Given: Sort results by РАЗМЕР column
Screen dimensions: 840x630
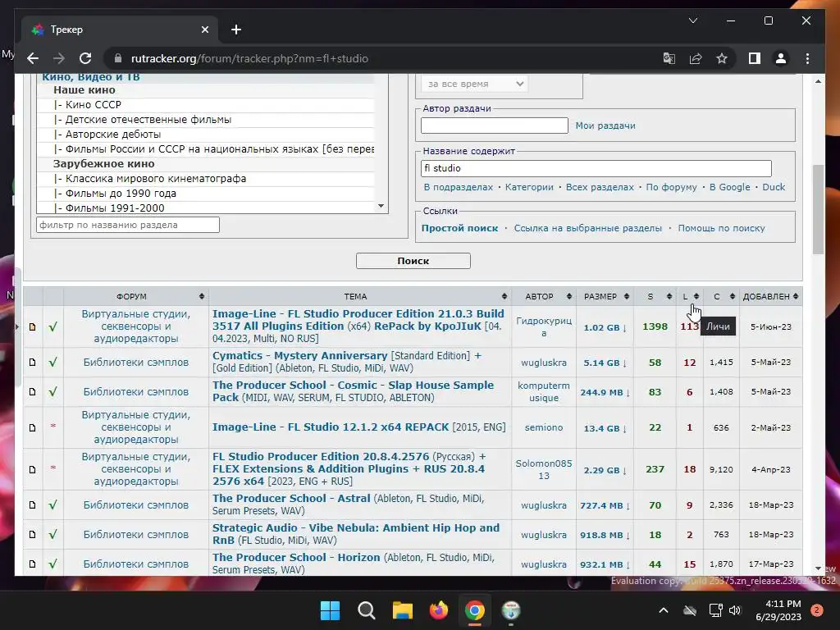Looking at the screenshot, I should point(605,296).
